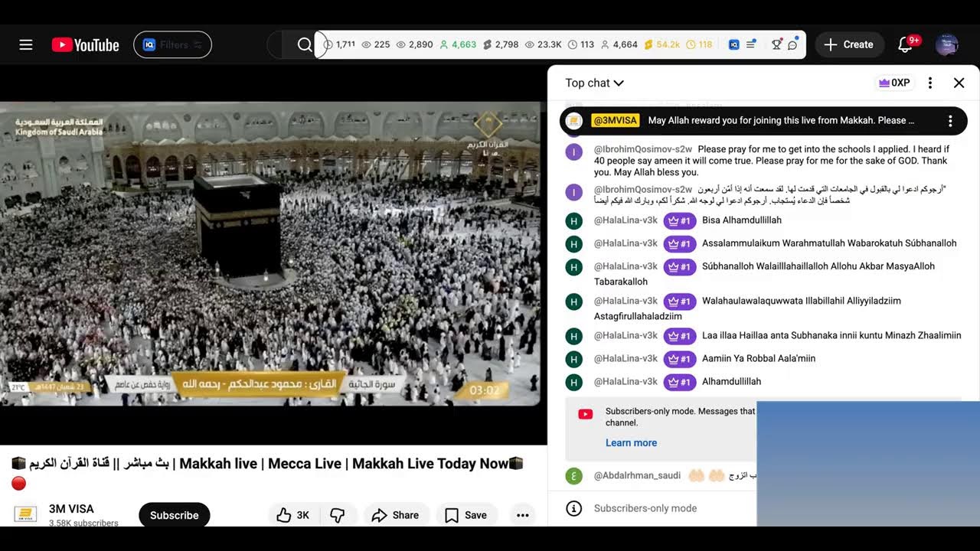
Task: Click the 2,798 stat in extension bar
Action: tap(501, 45)
